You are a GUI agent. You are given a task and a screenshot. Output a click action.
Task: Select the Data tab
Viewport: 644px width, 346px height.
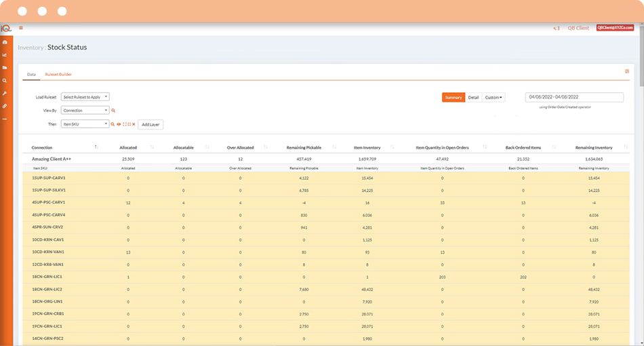(x=31, y=74)
